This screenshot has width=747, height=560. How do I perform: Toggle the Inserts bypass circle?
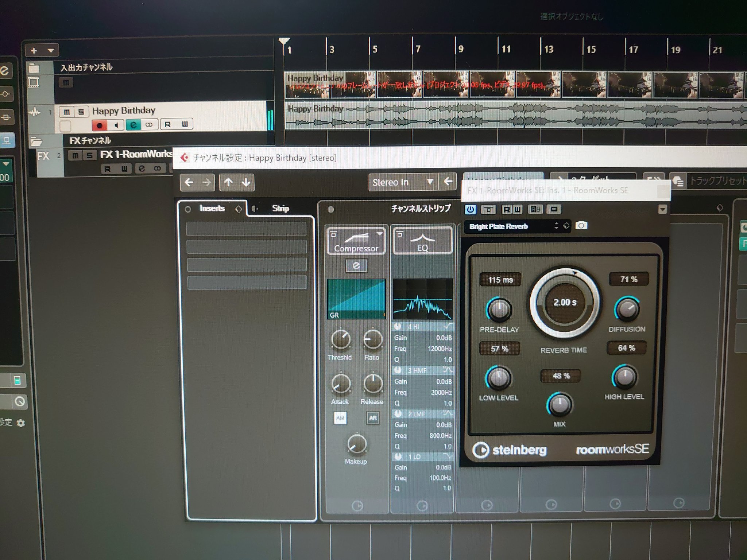click(x=188, y=209)
